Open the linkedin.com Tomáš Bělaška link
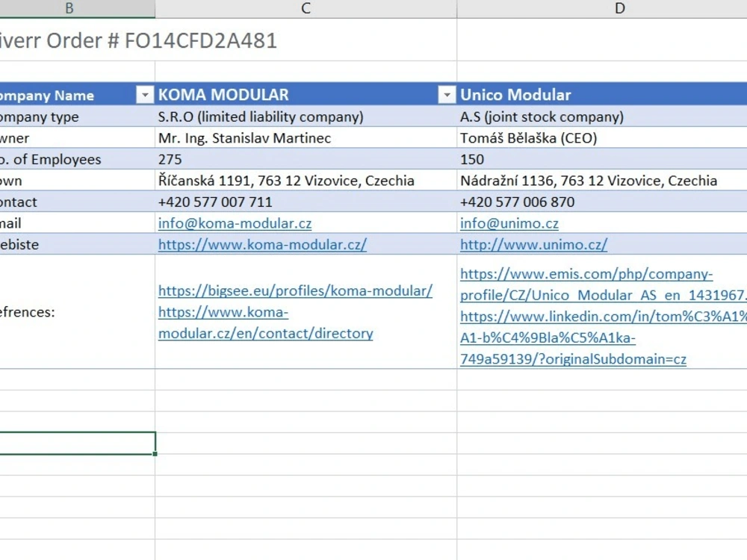 coord(603,337)
